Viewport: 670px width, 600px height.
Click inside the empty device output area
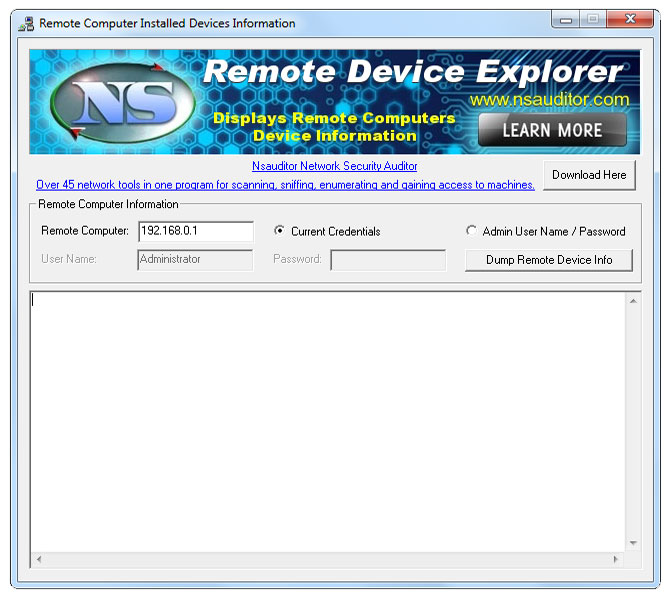[x=328, y=420]
